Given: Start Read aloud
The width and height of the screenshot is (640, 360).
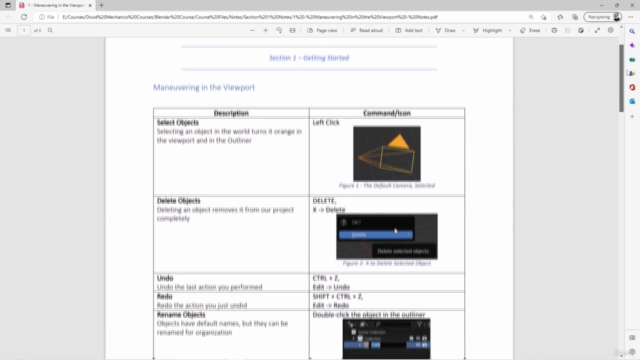Looking at the screenshot, I should [x=367, y=31].
